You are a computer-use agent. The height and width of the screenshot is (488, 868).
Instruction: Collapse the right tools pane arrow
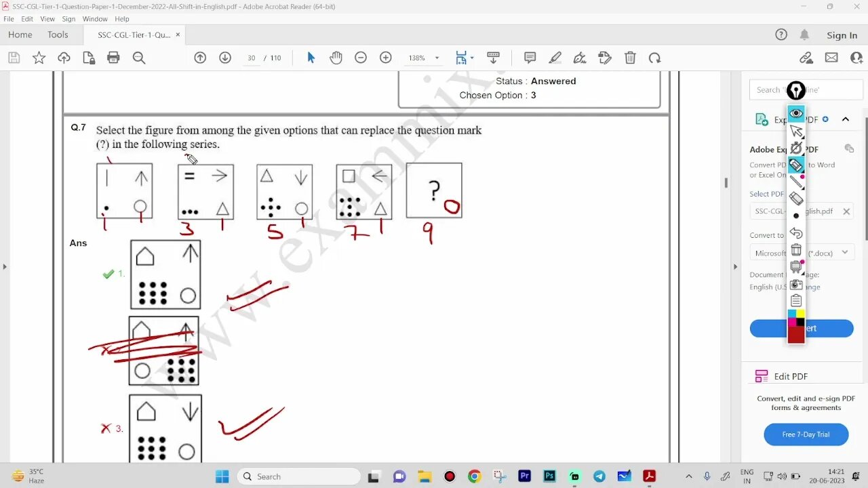[x=736, y=266]
